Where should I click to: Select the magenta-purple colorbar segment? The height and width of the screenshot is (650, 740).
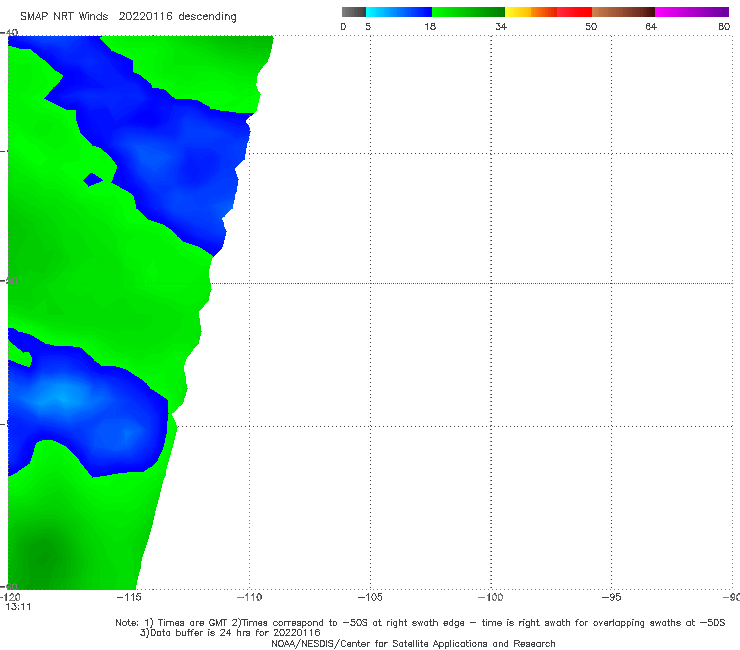coord(691,12)
